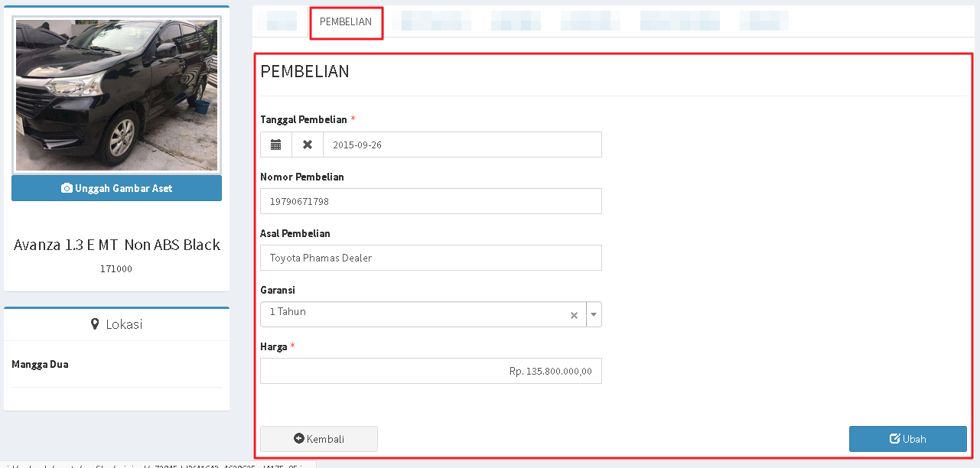Open the black Avanza car thumbnail
Viewport: 980px width, 468px height.
[116, 95]
